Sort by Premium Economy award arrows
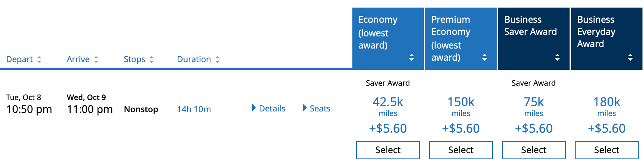 click(485, 57)
